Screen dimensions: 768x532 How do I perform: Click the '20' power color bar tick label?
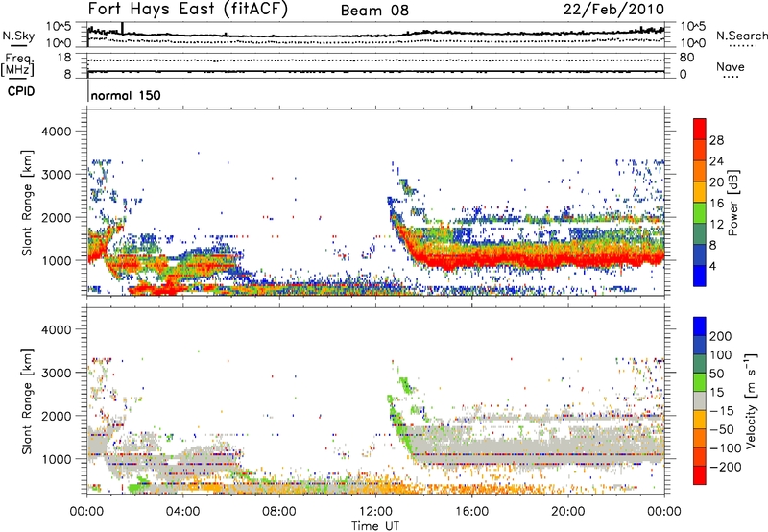(716, 182)
